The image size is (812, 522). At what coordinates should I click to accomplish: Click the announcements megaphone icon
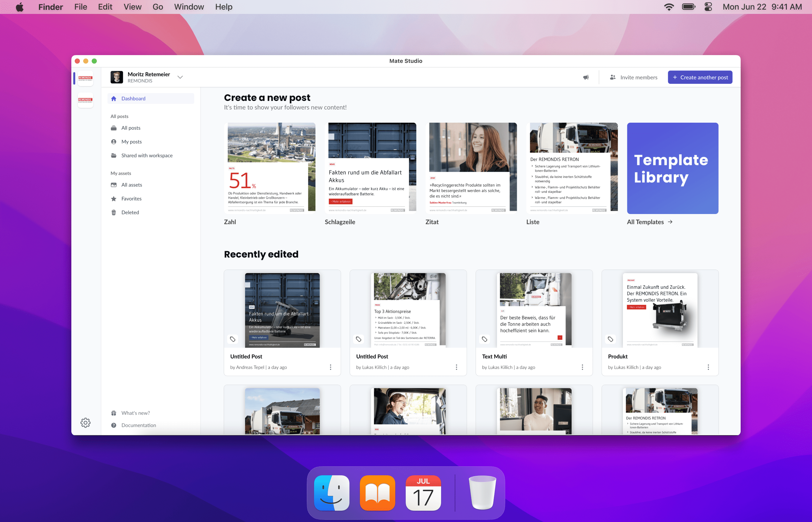(586, 77)
